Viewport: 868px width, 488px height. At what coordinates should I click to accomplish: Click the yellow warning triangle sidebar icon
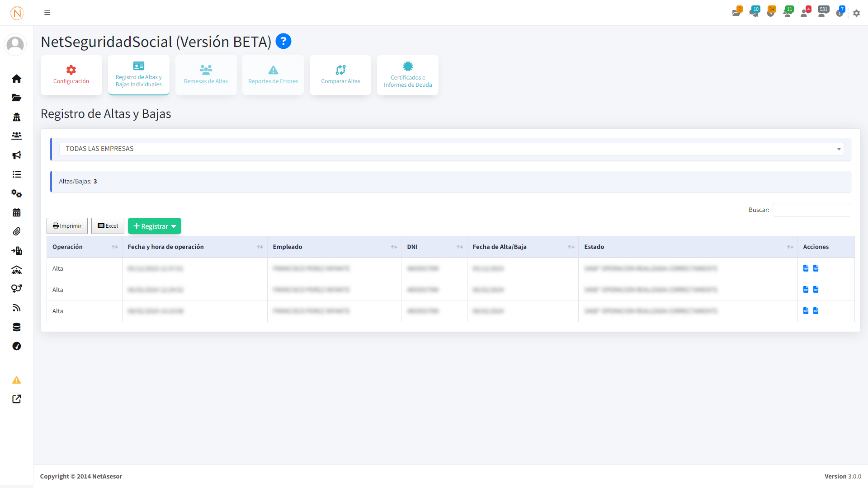pyautogui.click(x=17, y=380)
